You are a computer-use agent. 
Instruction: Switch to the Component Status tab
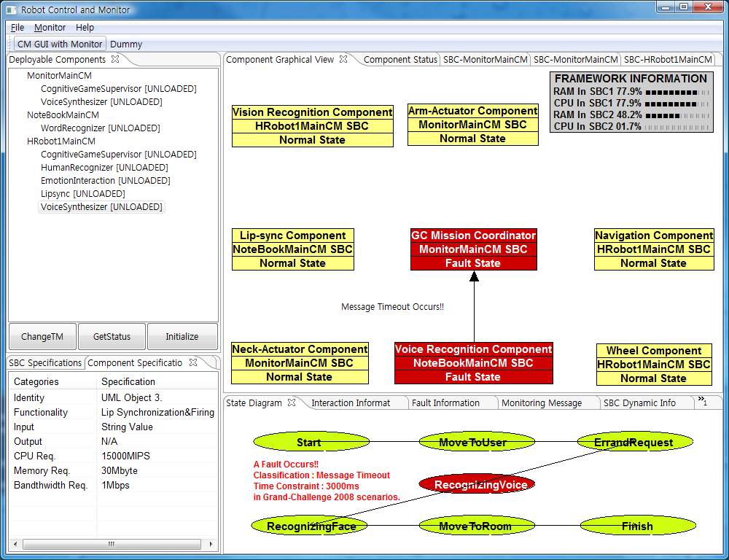(400, 60)
